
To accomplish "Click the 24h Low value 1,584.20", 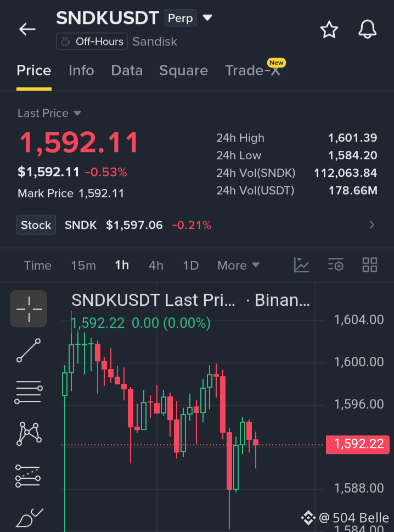I will [353, 155].
